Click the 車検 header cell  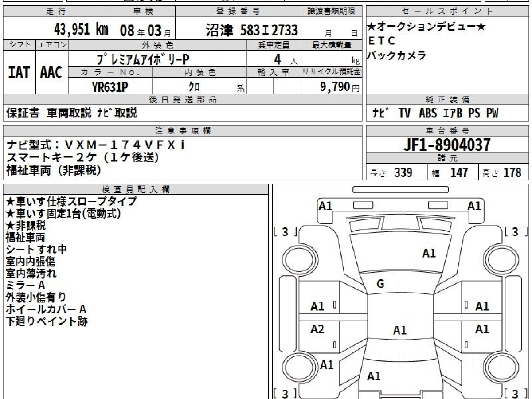pos(142,12)
